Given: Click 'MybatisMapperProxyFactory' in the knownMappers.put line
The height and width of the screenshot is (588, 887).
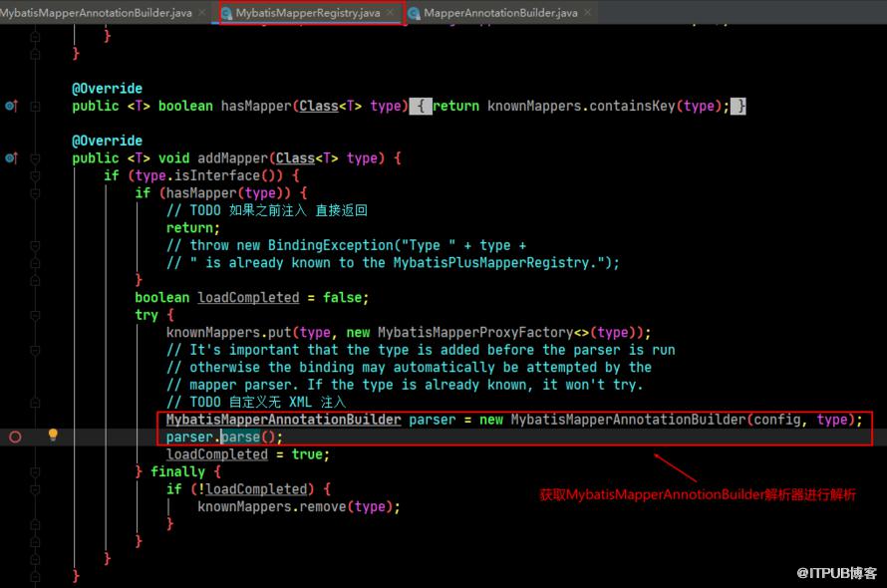Looking at the screenshot, I should (x=475, y=332).
